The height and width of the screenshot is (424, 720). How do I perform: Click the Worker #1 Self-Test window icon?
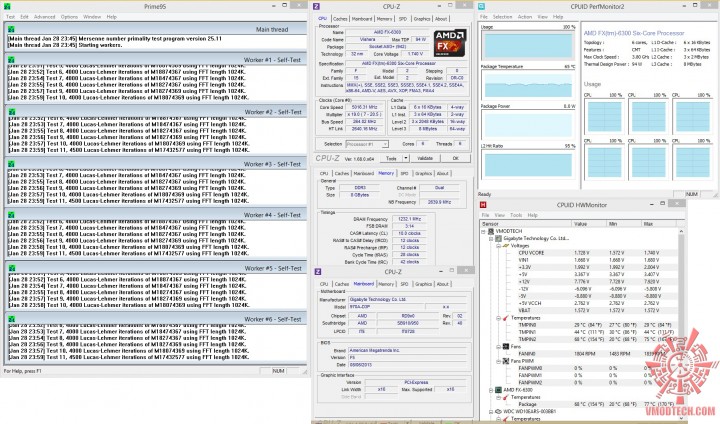tap(11, 60)
